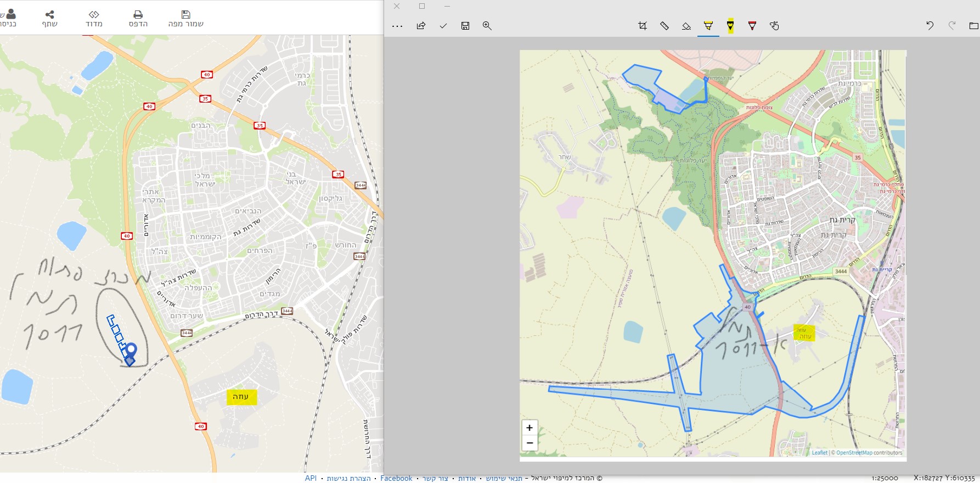Viewport: 980px width, 483px height.
Task: Click the Redo arrow in snip toolbar
Action: point(952,26)
